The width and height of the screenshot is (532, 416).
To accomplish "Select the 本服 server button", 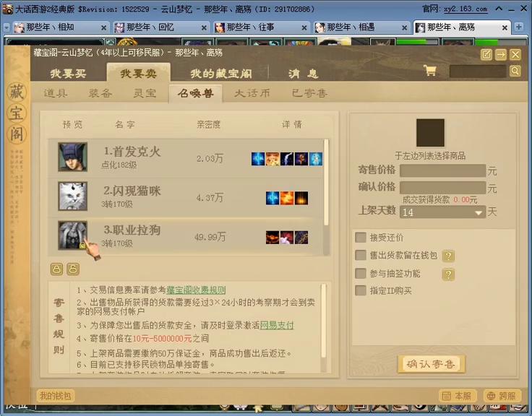I will 458,396.
